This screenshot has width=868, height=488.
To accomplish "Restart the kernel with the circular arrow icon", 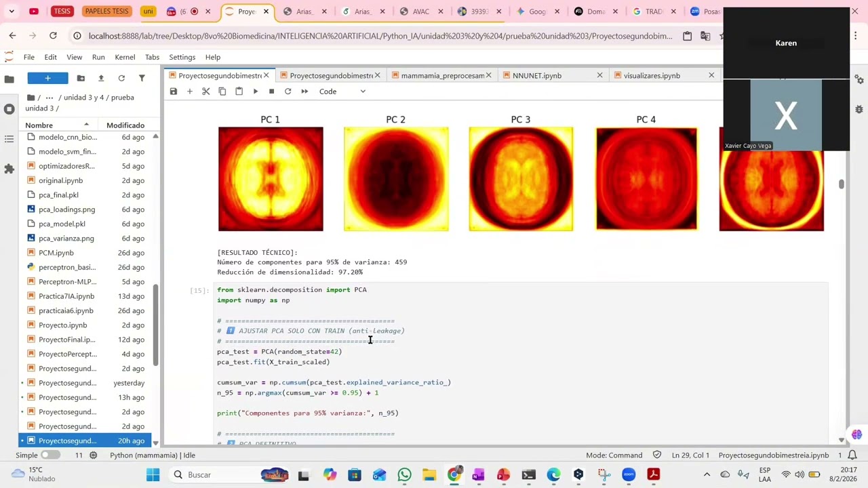I will coord(288,91).
